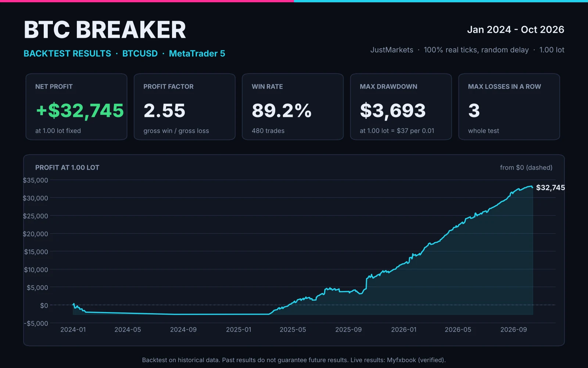
Task: Click the 2025-05 x-axis label
Action: tap(293, 330)
